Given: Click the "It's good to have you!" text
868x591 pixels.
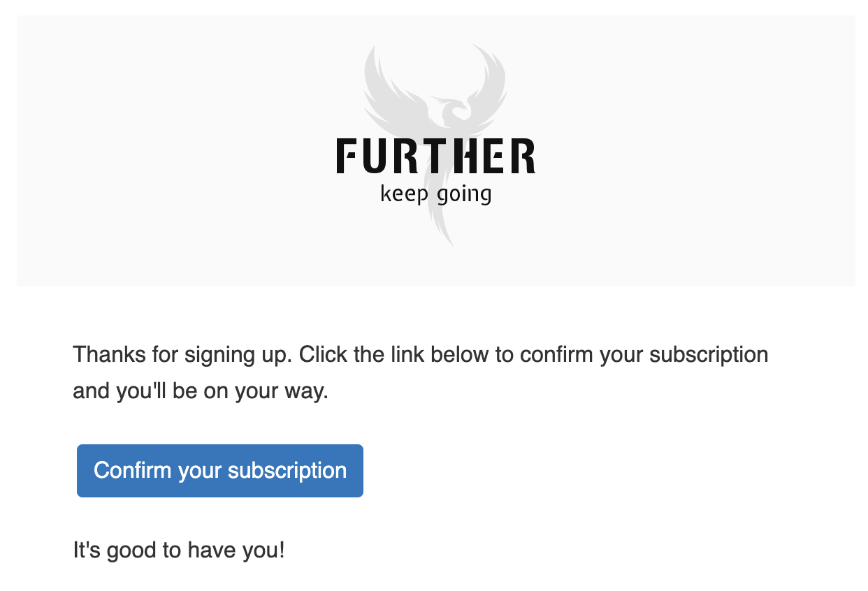Looking at the screenshot, I should tap(179, 550).
